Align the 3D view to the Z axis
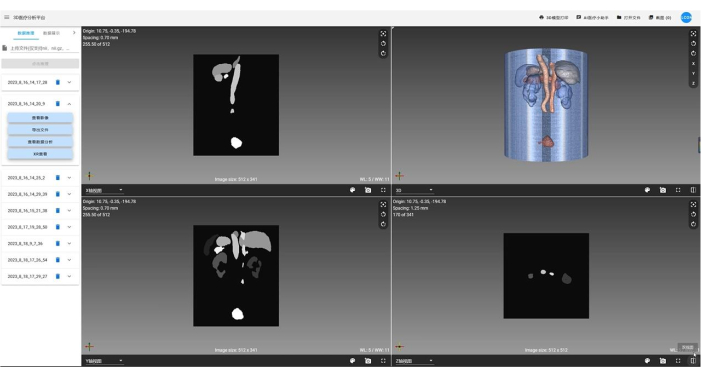This screenshot has width=701, height=377. [693, 83]
